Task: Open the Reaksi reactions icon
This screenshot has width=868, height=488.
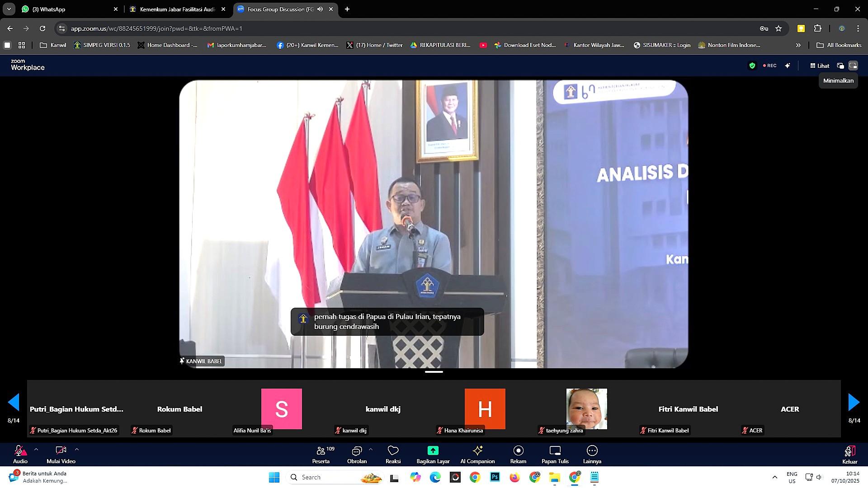Action: click(393, 454)
